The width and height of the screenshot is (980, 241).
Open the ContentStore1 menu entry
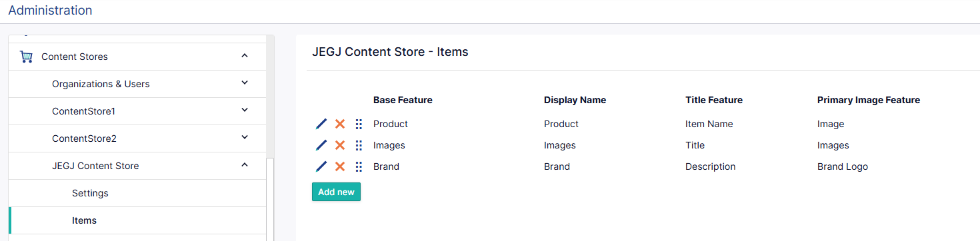tap(83, 111)
